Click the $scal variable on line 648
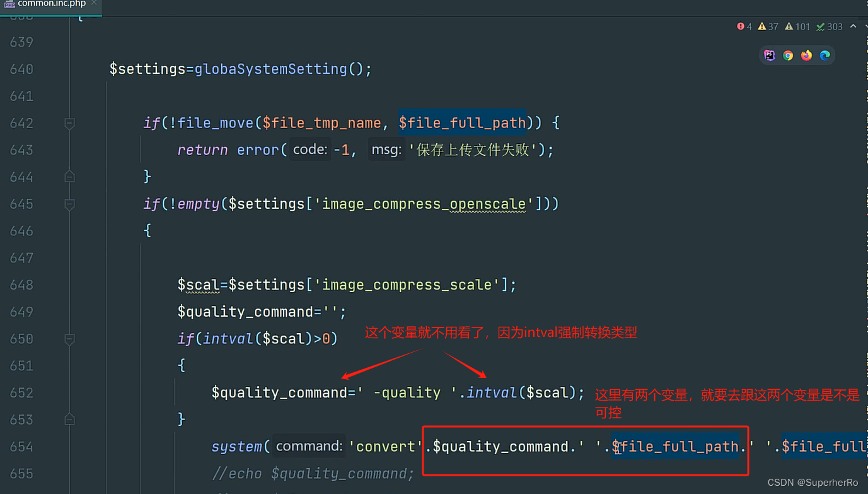Image resolution: width=868 pixels, height=494 pixels. click(x=199, y=285)
